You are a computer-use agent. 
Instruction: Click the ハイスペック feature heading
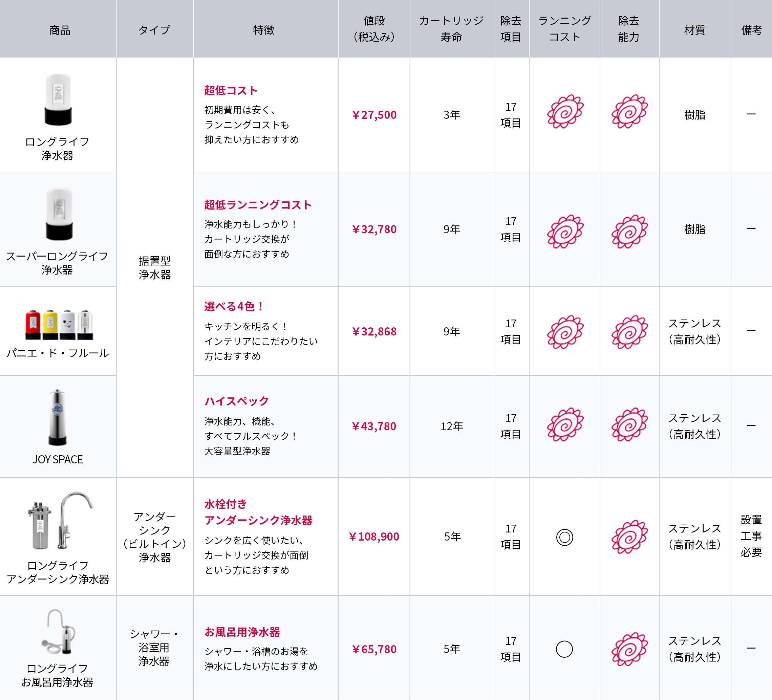click(x=236, y=401)
